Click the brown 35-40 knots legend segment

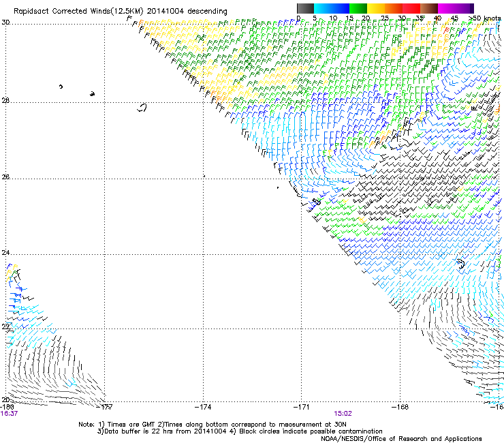429,8
